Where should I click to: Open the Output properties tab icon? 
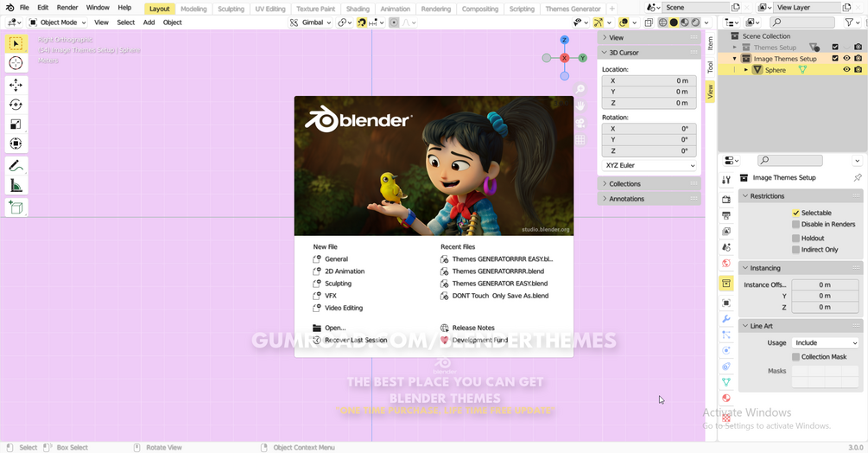[726, 215]
